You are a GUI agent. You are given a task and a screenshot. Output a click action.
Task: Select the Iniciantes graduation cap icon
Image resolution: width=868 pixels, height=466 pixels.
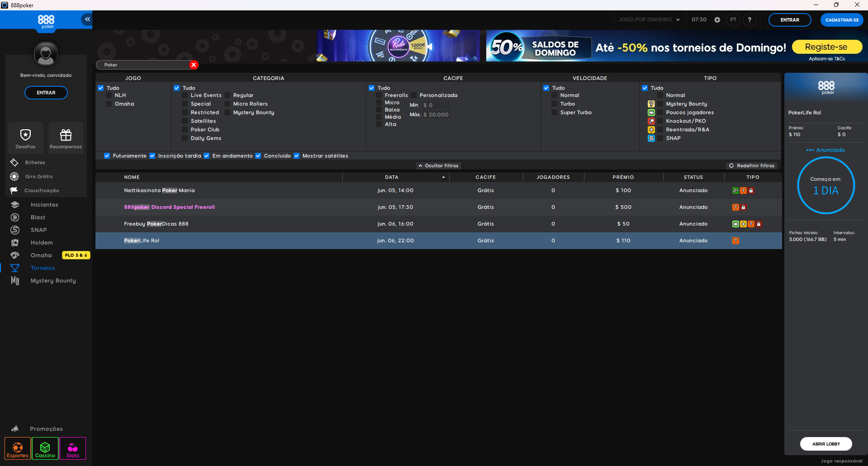[15, 205]
